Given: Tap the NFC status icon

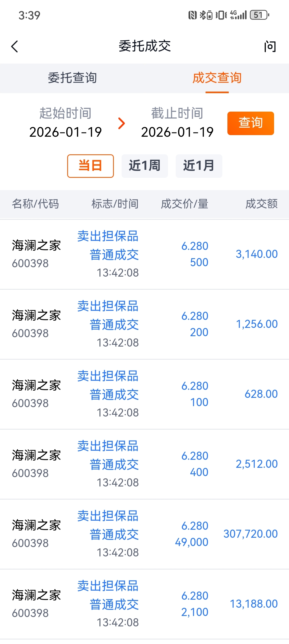Looking at the screenshot, I should tap(192, 15).
